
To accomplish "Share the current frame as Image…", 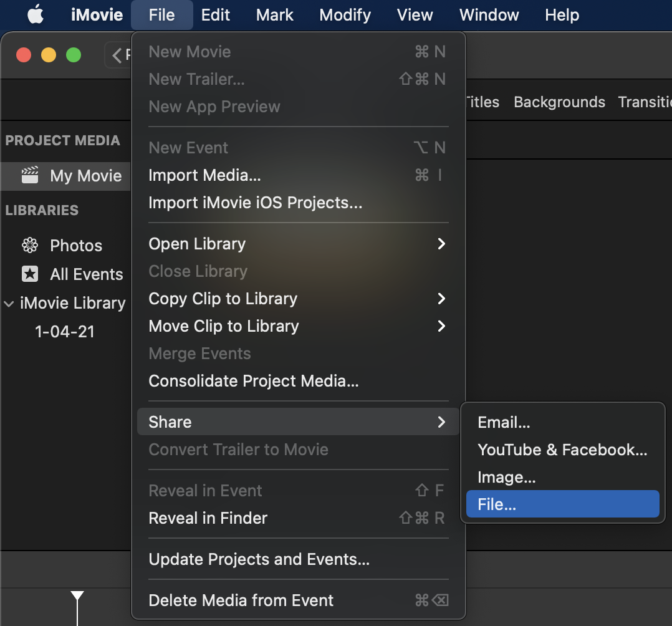I will pos(562,477).
